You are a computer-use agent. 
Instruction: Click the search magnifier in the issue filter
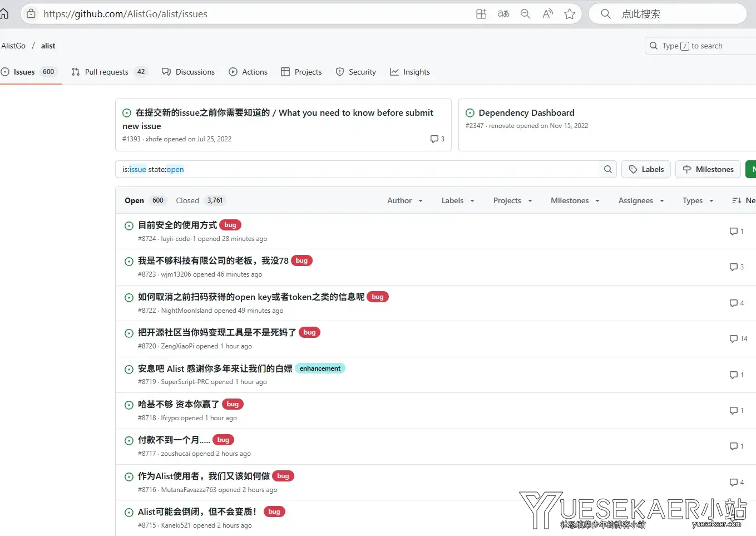[x=608, y=169]
